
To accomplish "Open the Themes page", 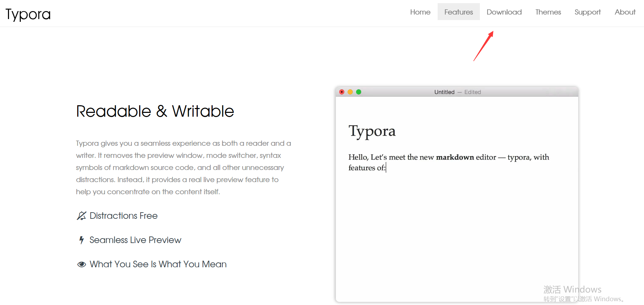I will (548, 12).
